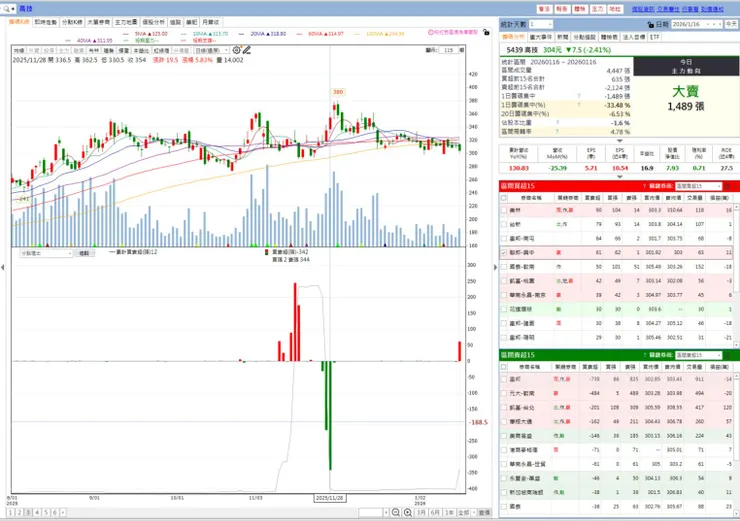Click the 115 display count field

[448, 50]
